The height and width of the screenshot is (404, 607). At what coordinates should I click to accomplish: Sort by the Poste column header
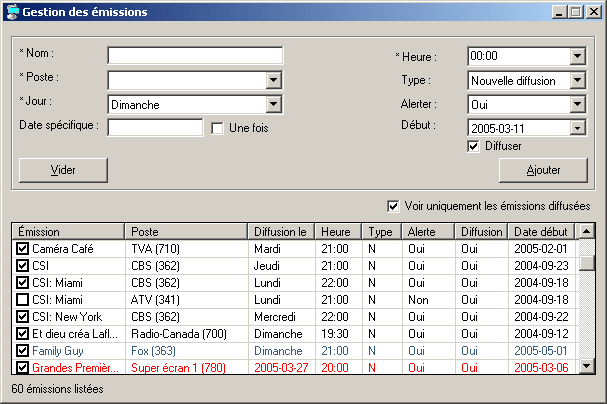pos(186,231)
